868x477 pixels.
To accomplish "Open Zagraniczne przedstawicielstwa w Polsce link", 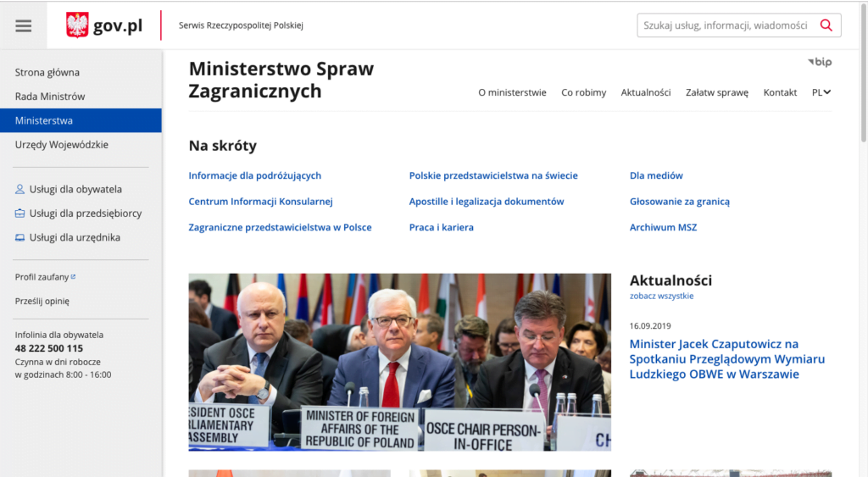I will (x=280, y=227).
